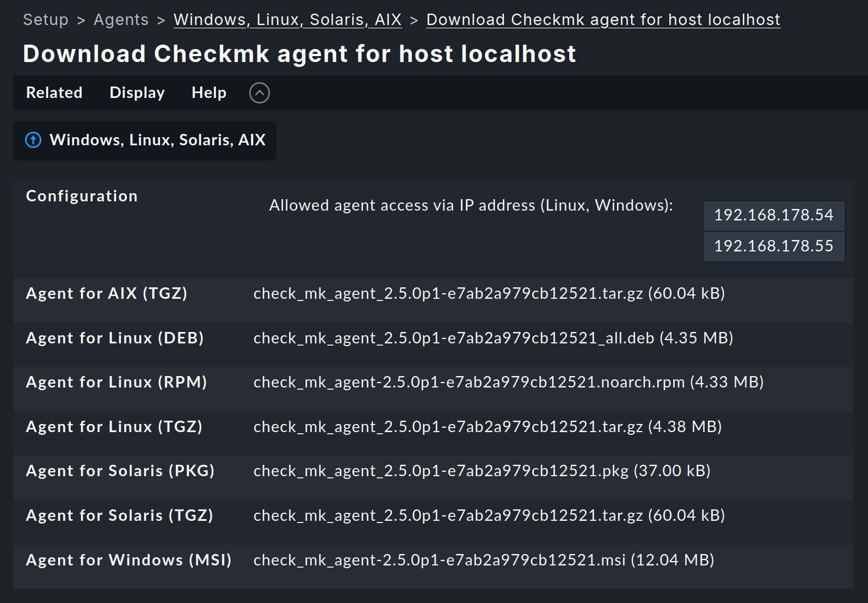Click the Download Checkmk agent breadcrumb link
Screen dimensions: 868x603
click(x=603, y=19)
